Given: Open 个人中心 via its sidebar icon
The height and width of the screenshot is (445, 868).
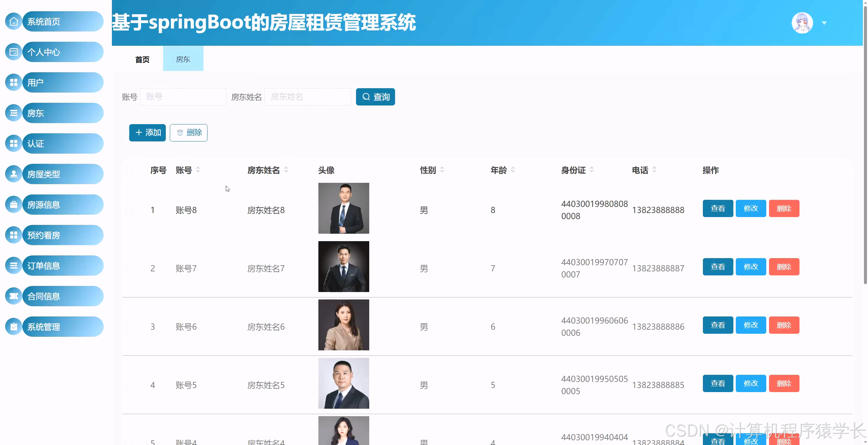Looking at the screenshot, I should click(14, 52).
